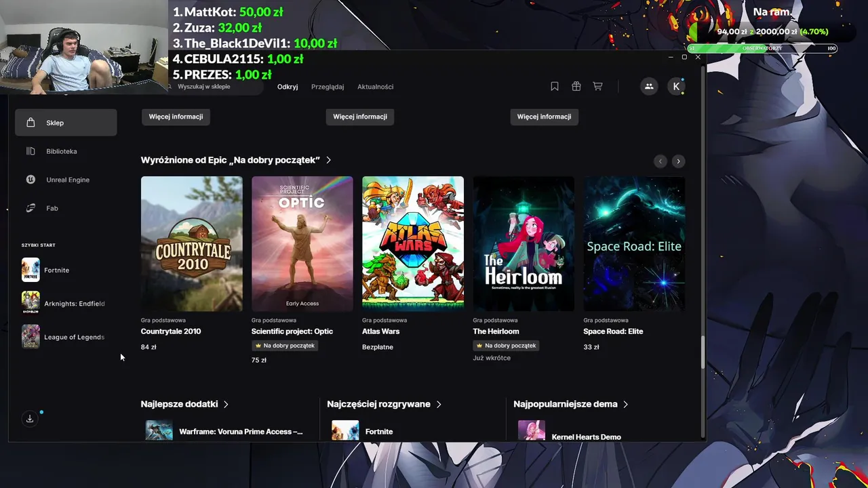868x488 pixels.
Task: Open the K profile avatar
Action: (676, 86)
